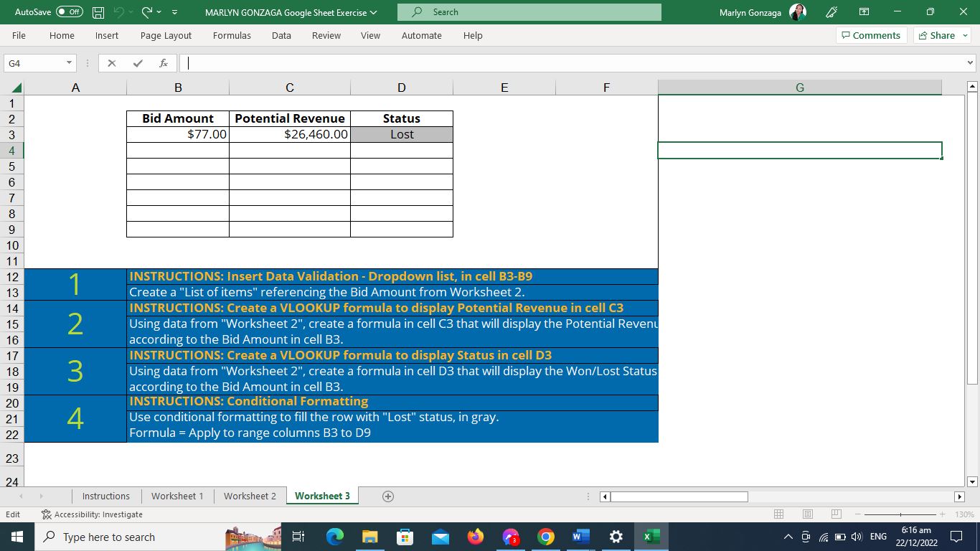Switch to Normal view icon
Viewport: 980px width, 551px height.
pos(778,514)
